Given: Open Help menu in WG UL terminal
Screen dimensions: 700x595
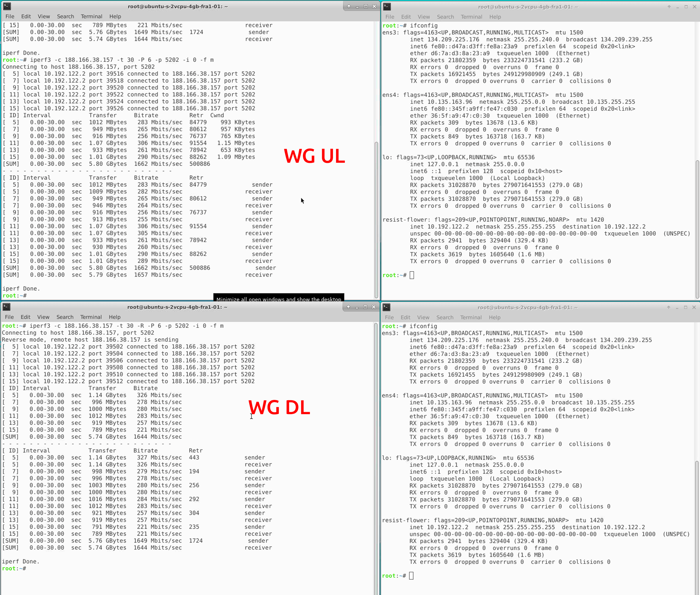Looking at the screenshot, I should (x=115, y=17).
